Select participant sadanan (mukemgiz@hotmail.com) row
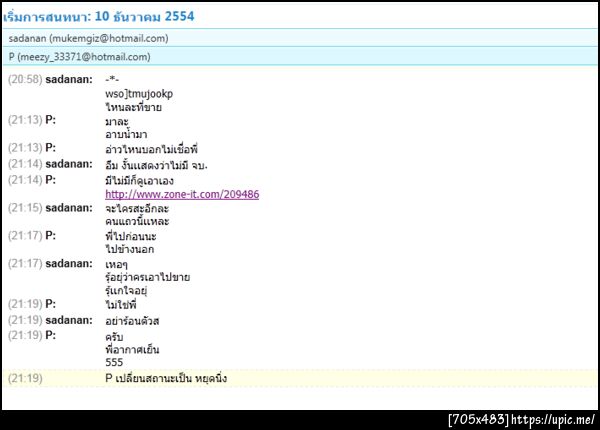 300,38
